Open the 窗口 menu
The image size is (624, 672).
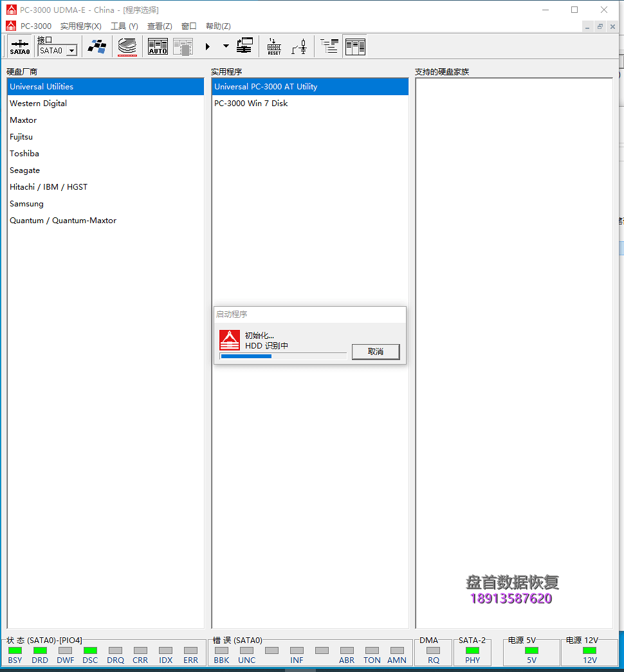point(188,26)
